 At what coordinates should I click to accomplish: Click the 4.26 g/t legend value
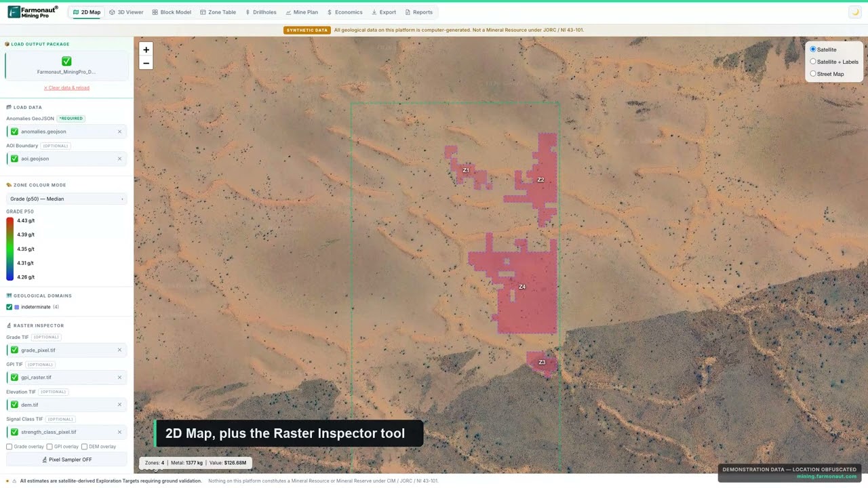(x=26, y=277)
